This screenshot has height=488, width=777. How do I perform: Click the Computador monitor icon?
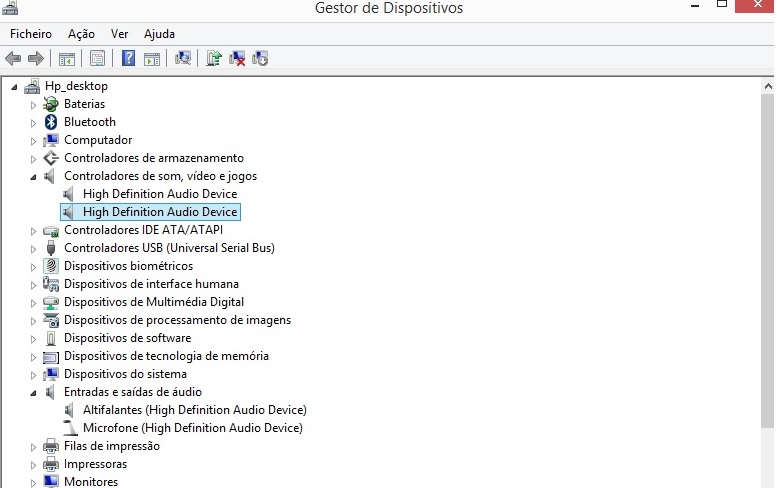[51, 140]
